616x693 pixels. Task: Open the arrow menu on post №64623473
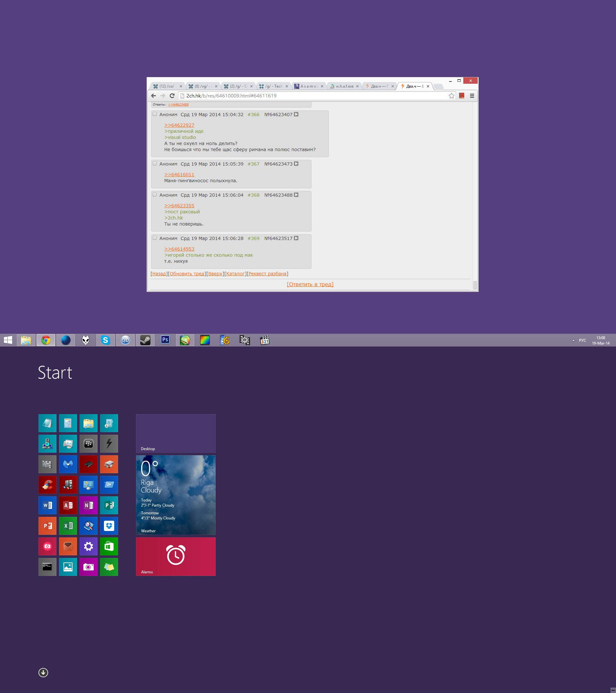(296, 164)
